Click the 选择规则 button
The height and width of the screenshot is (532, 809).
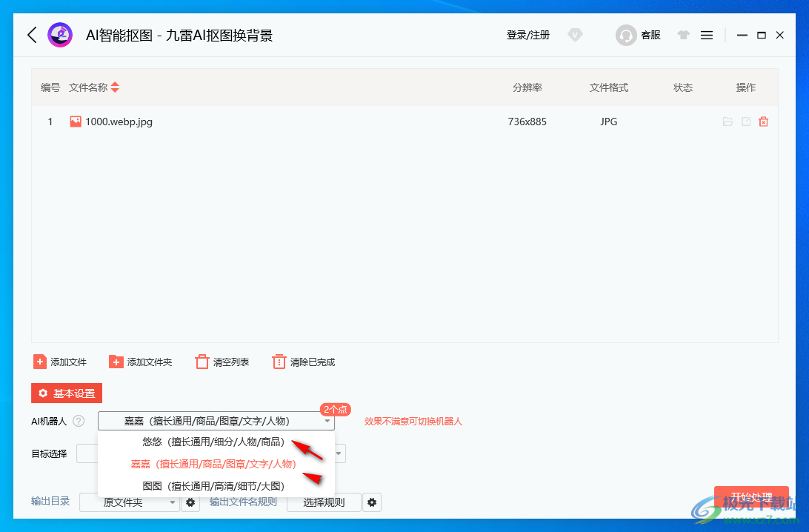coord(324,502)
